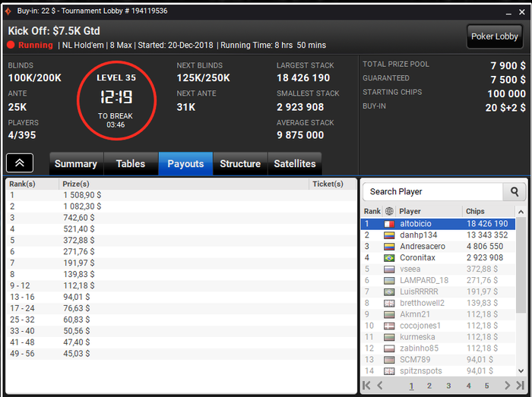Screen dimensions: 532x397
Task: Open the Summary tab
Action: point(76,164)
